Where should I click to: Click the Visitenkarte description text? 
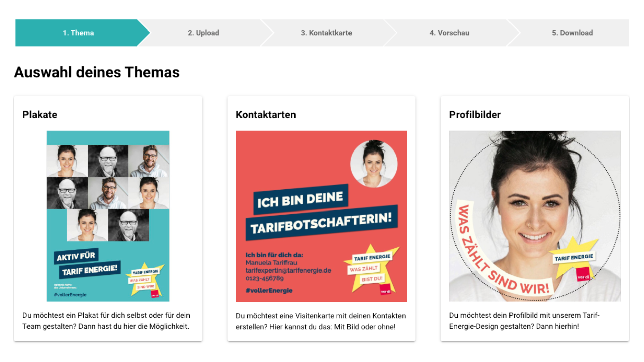tap(321, 321)
